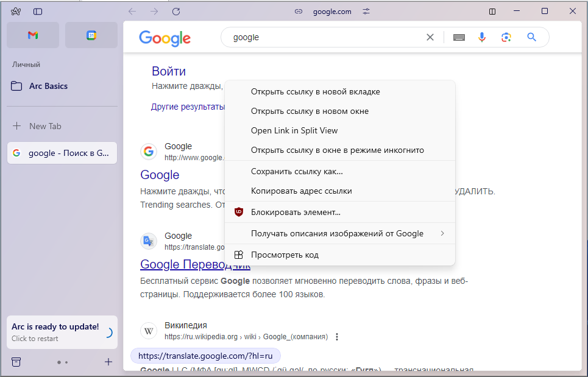Open Другие результаты link
This screenshot has height=377, width=588.
click(x=188, y=107)
